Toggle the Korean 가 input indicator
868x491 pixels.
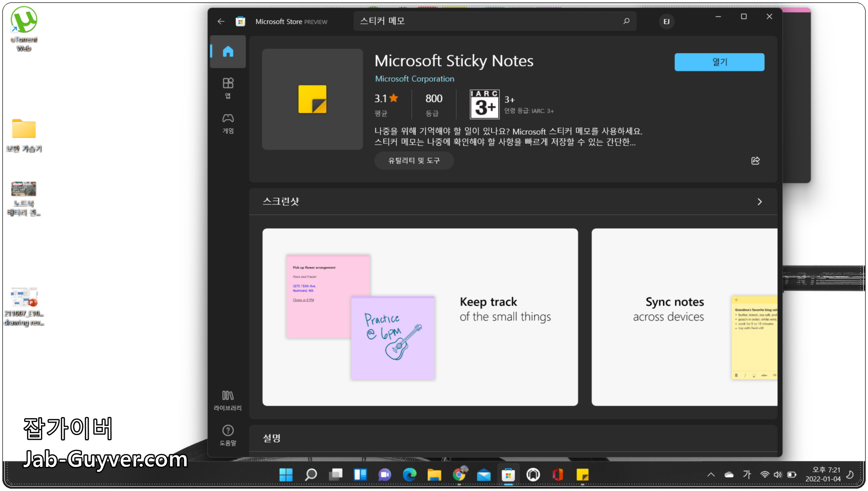click(747, 475)
